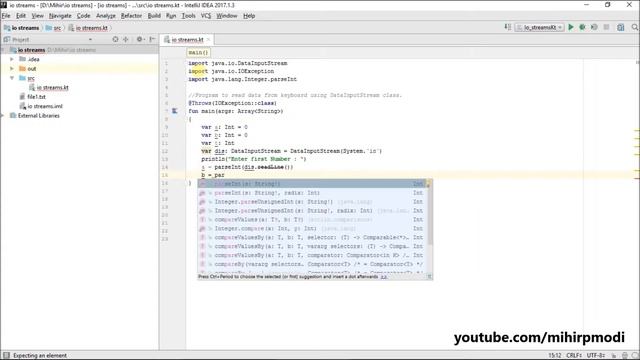This screenshot has height=360, width=640.
Task: Click io streams breadcrumb in navigation bar
Action: (x=22, y=28)
